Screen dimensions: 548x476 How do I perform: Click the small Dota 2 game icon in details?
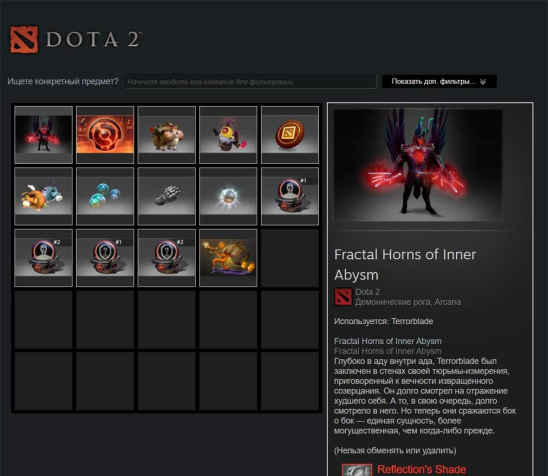[343, 297]
